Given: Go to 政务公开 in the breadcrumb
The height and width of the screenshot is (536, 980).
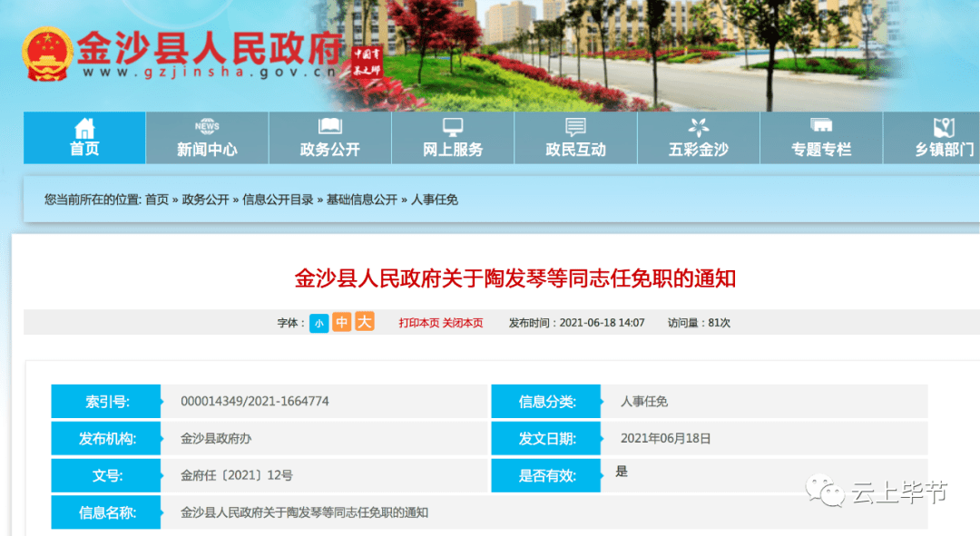Looking at the screenshot, I should tap(206, 200).
